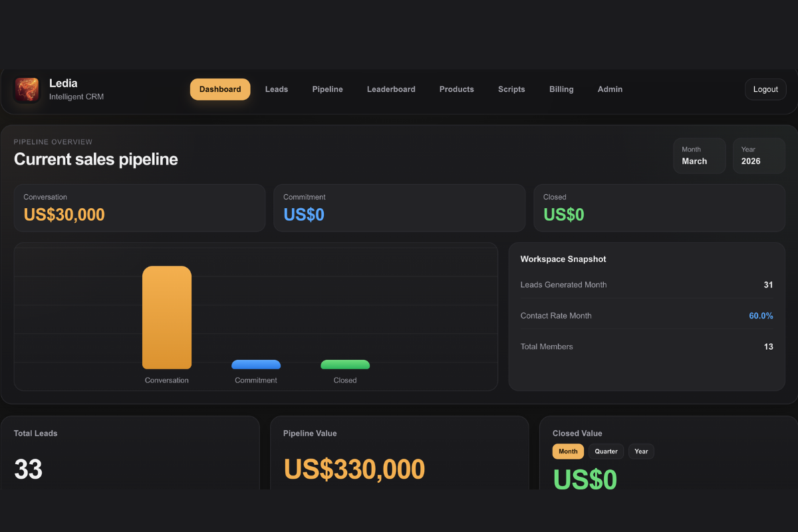Go to the Leads page
Image resolution: width=798 pixels, height=532 pixels.
pyautogui.click(x=277, y=89)
